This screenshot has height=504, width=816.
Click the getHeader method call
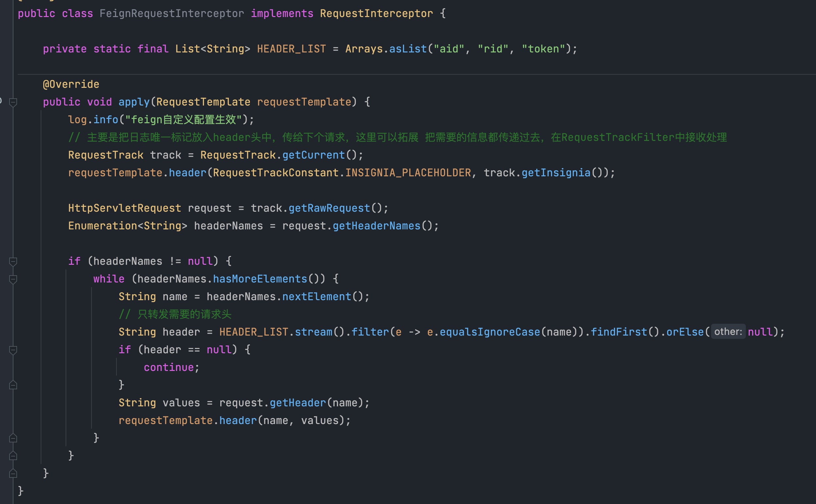click(297, 403)
